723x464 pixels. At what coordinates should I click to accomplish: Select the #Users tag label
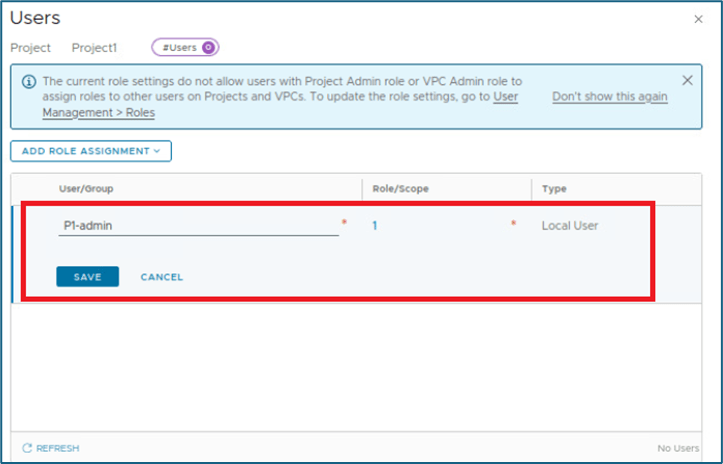coord(180,47)
